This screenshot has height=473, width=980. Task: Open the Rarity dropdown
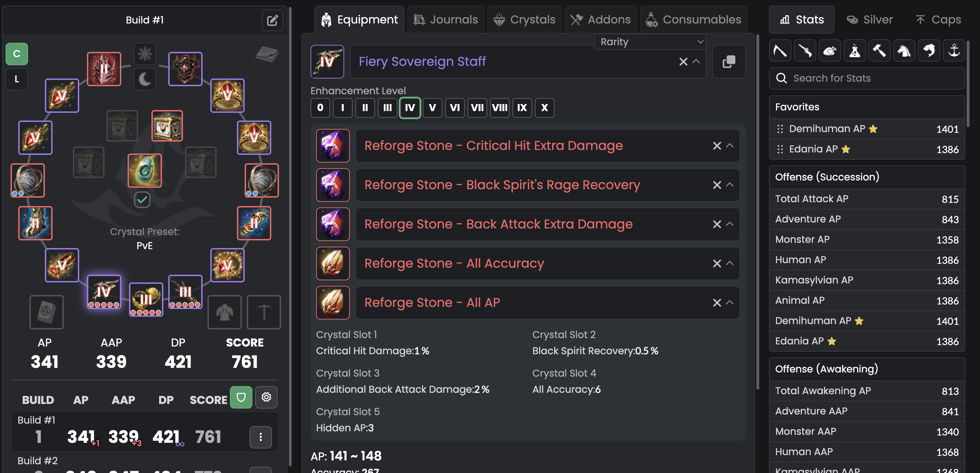pos(650,42)
